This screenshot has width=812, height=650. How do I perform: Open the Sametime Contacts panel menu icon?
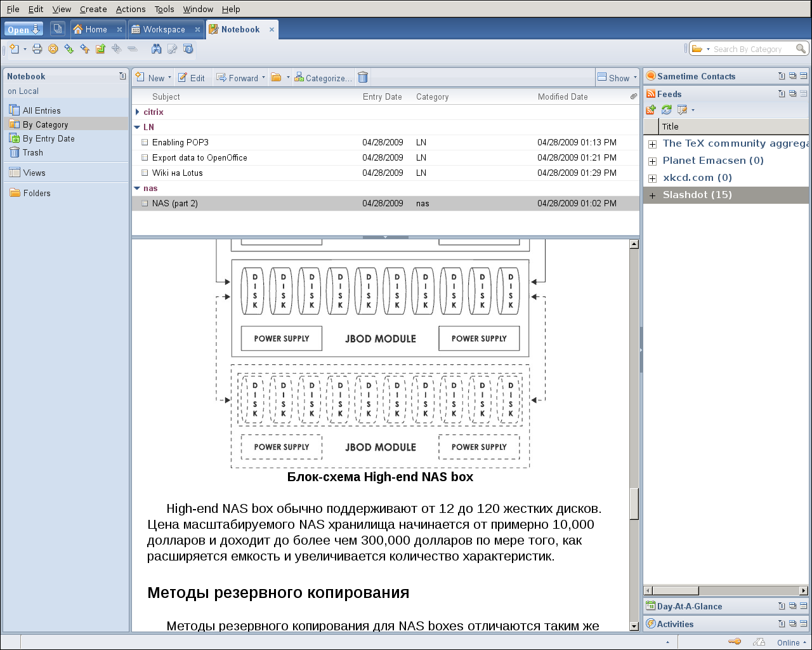point(782,76)
